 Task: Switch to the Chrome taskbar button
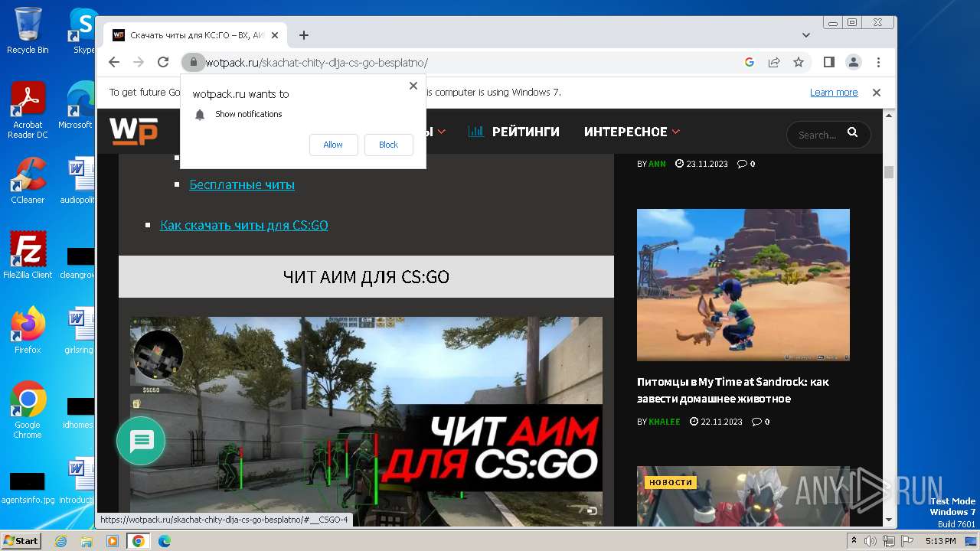coord(139,541)
